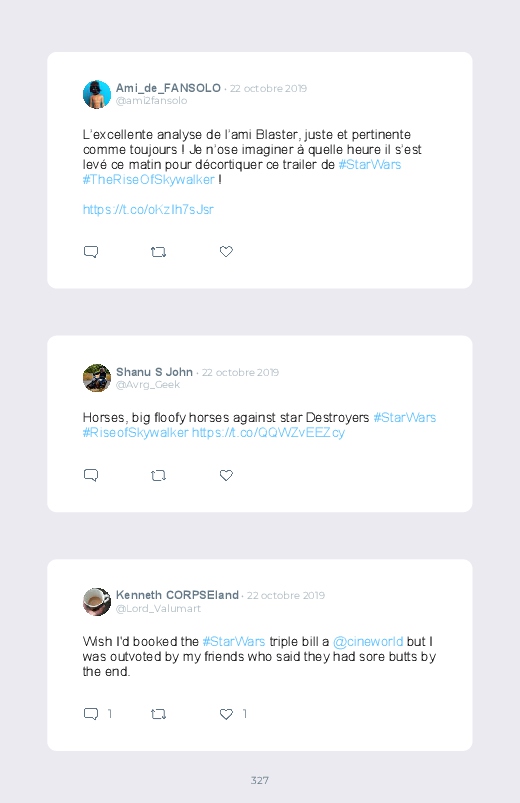This screenshot has width=520, height=803.
Task: Open the https://t.co/QQWZvEEZcy link
Action: click(x=268, y=433)
